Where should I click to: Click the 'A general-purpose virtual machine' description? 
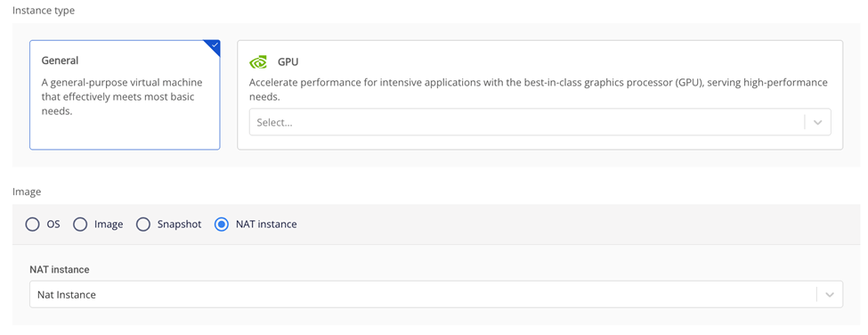coord(122,96)
